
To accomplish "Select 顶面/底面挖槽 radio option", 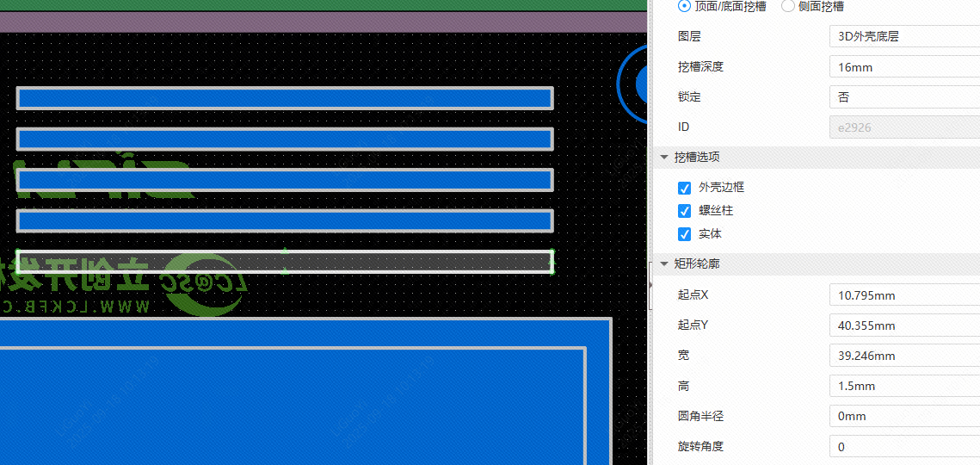I will (685, 6).
